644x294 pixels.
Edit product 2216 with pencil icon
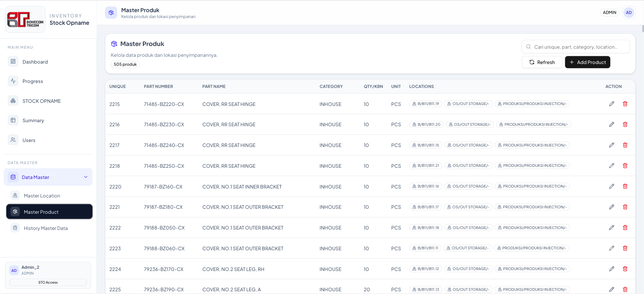point(612,124)
